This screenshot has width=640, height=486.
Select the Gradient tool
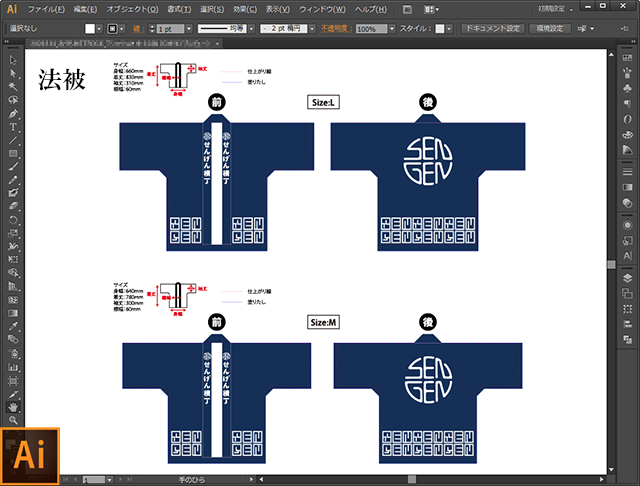13,313
